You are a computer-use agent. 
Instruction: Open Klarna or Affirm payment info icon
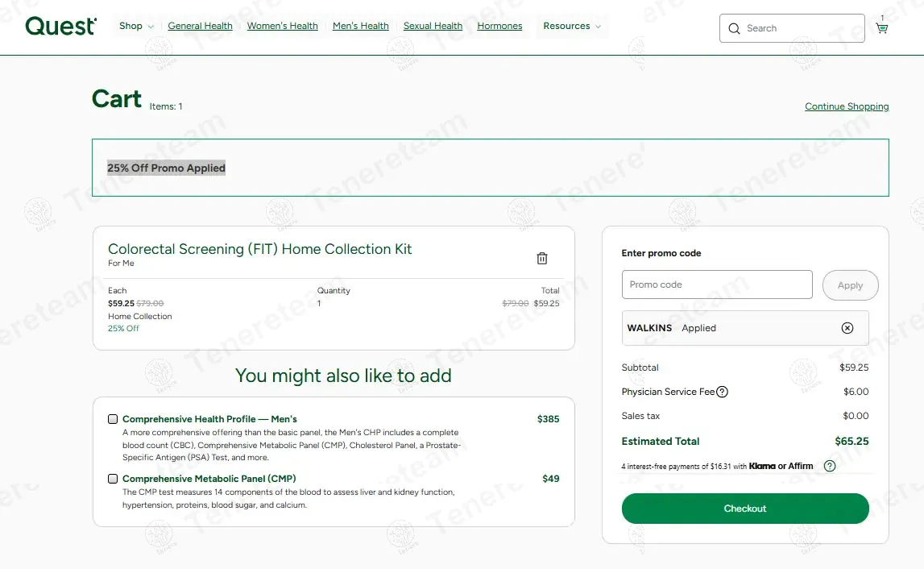(830, 466)
